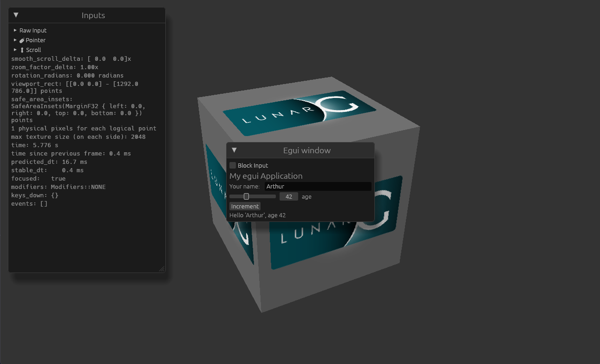
Task: Click the 'time: 5.776 s' line
Action: [x=34, y=145]
